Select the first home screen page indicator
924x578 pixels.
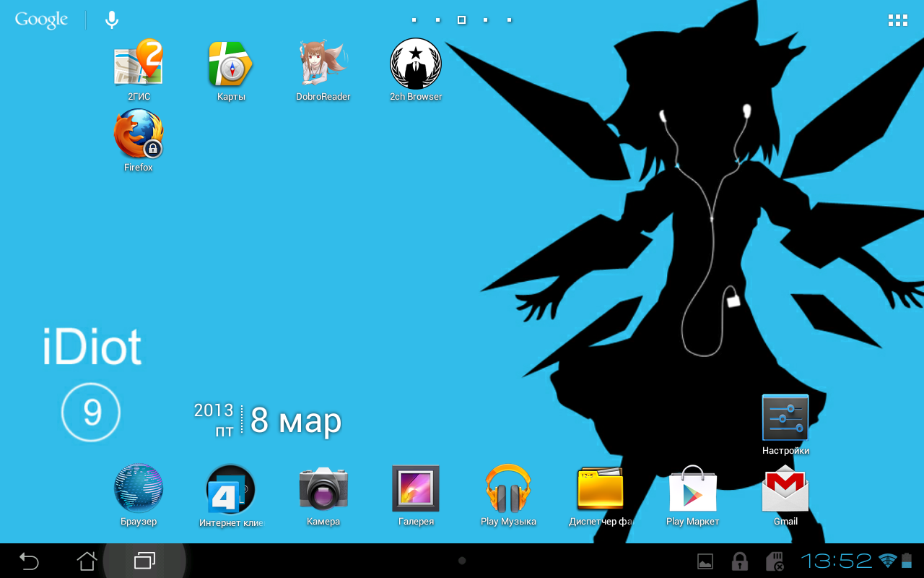(x=414, y=20)
